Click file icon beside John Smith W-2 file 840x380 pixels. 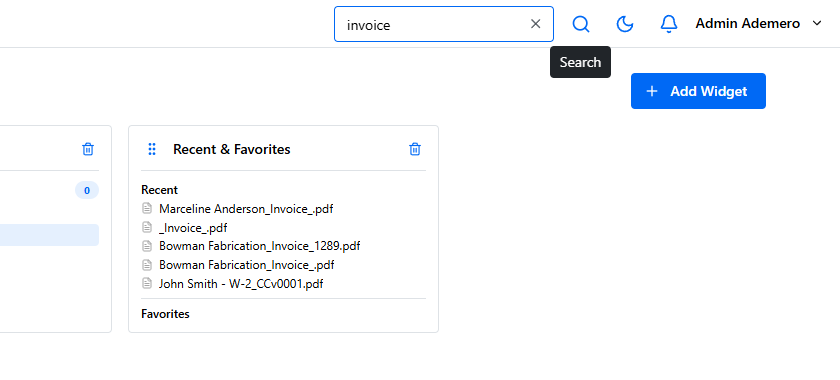[x=147, y=283]
